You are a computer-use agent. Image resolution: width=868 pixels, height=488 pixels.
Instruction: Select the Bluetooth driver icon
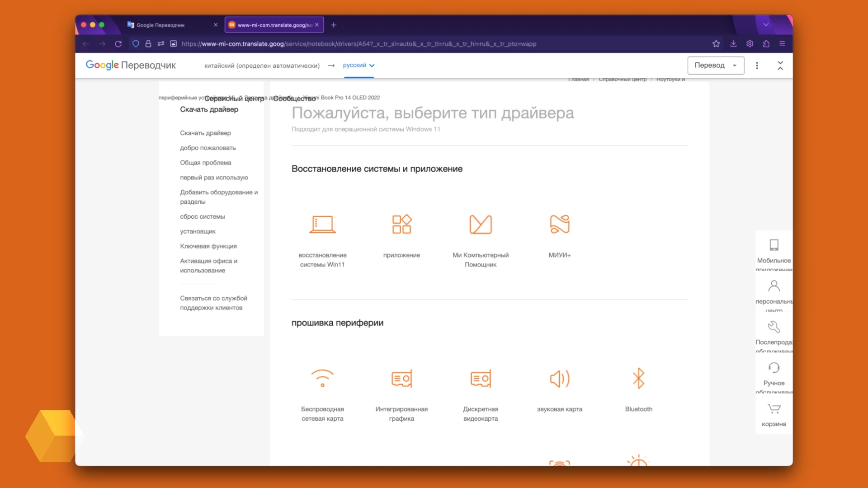pos(638,378)
